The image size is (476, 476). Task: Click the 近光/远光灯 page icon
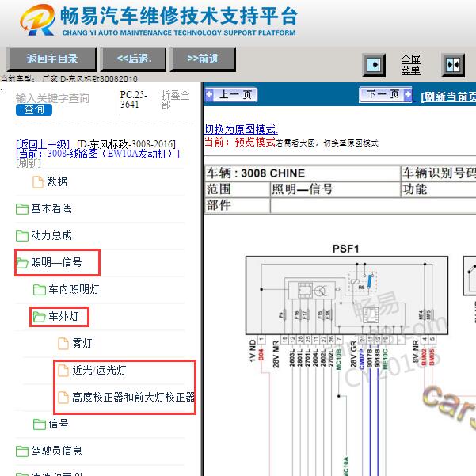click(x=63, y=371)
